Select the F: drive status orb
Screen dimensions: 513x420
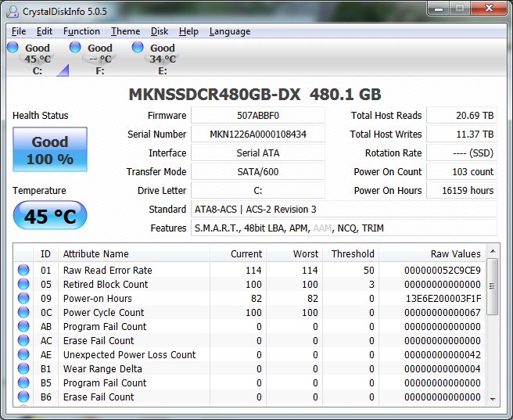tap(75, 48)
